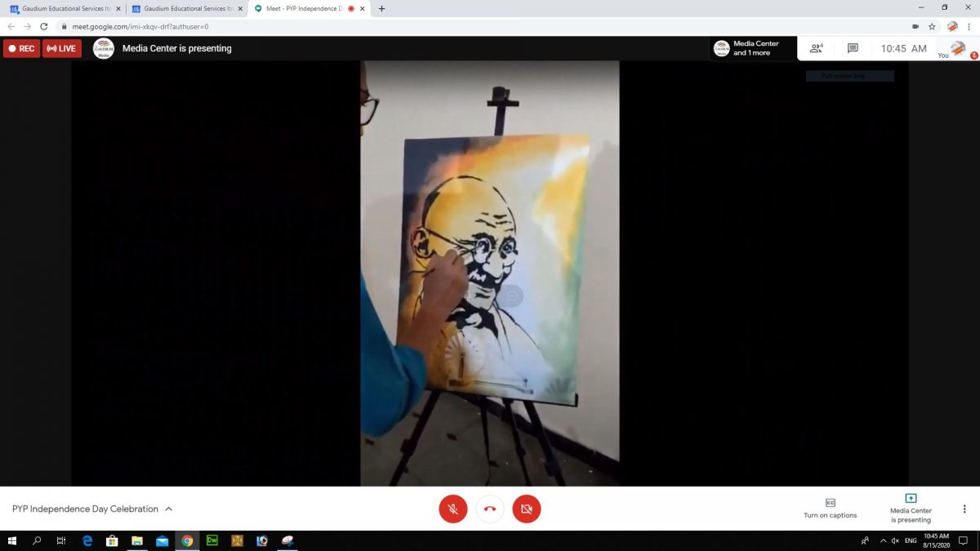Viewport: 980px width, 551px height.
Task: Go forward in Chrome
Action: 27,26
